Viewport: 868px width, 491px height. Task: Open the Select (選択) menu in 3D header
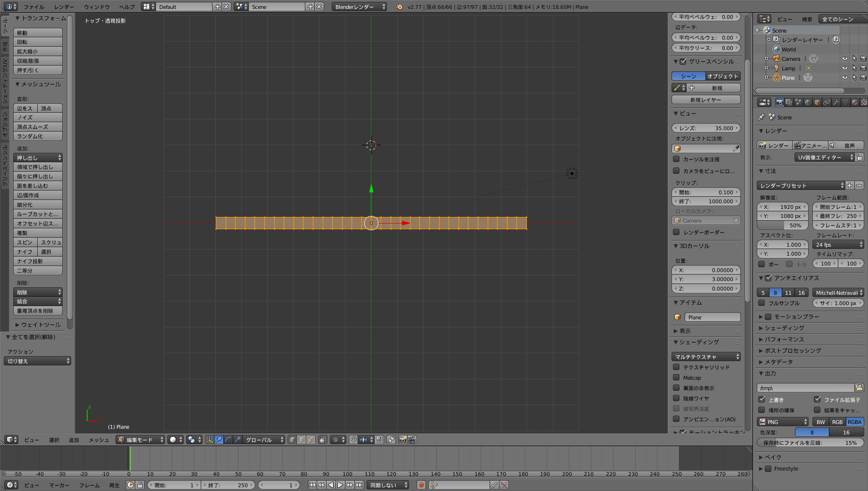(x=54, y=440)
